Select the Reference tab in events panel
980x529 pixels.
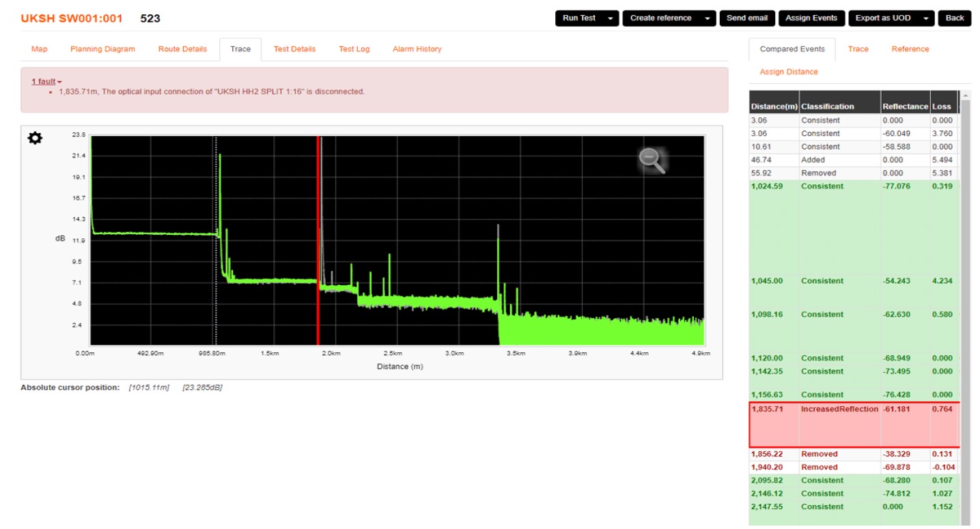coord(910,49)
